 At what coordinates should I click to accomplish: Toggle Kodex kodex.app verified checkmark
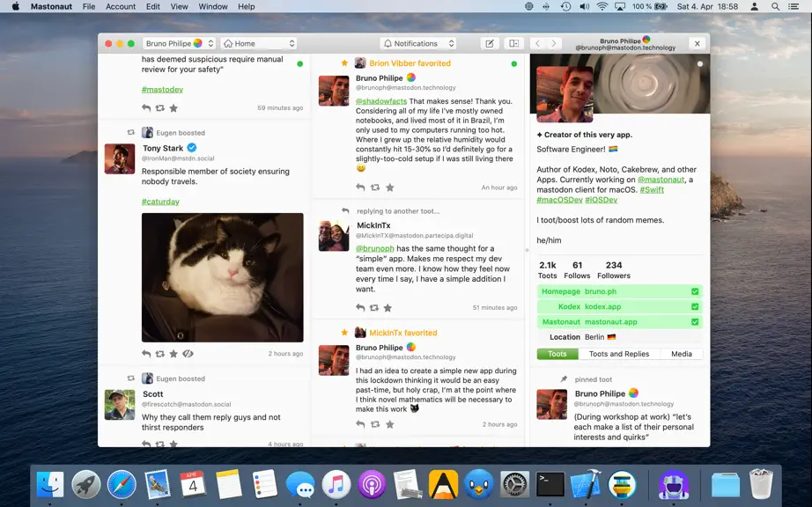(x=695, y=306)
